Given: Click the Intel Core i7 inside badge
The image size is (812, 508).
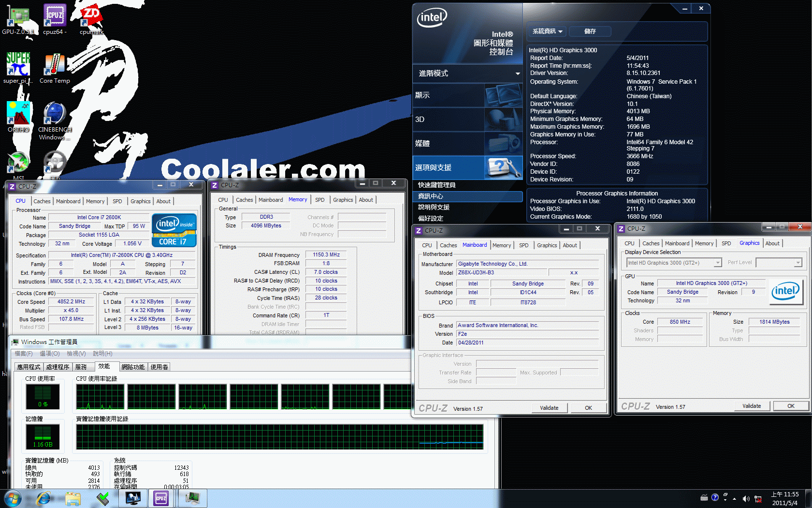Looking at the screenshot, I should [x=174, y=230].
